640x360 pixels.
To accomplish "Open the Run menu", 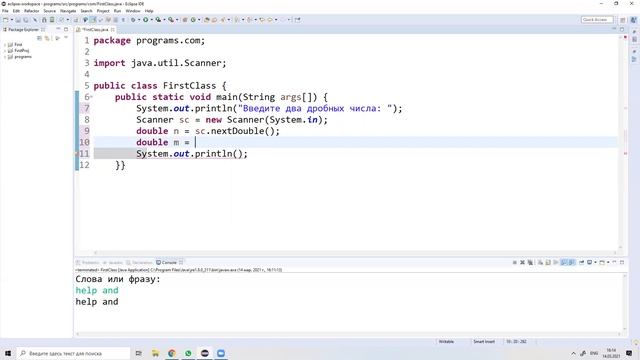I will click(x=117, y=11).
